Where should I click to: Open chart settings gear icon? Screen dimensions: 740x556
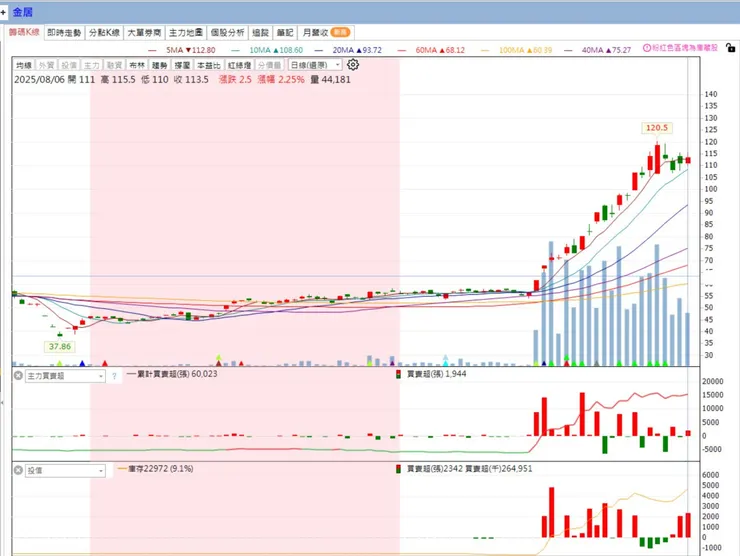[x=353, y=65]
